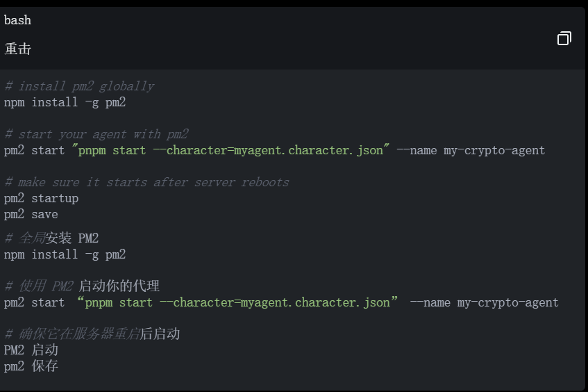Click the 'pm2 save' command line
The height and width of the screenshot is (392, 588).
click(x=31, y=214)
